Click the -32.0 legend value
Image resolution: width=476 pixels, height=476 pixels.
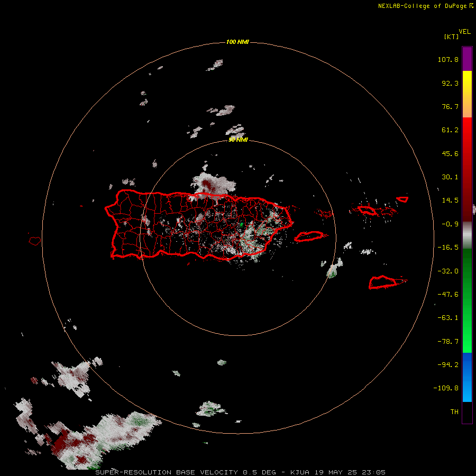(448, 271)
